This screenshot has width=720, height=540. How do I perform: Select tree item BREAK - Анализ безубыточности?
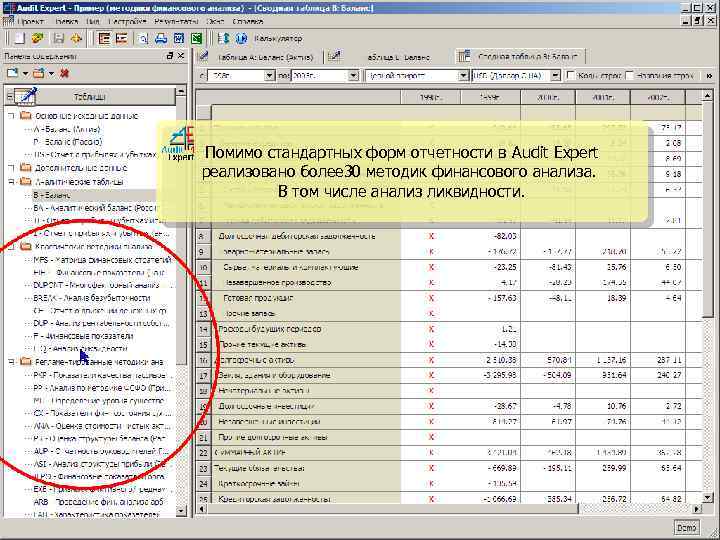(92, 298)
